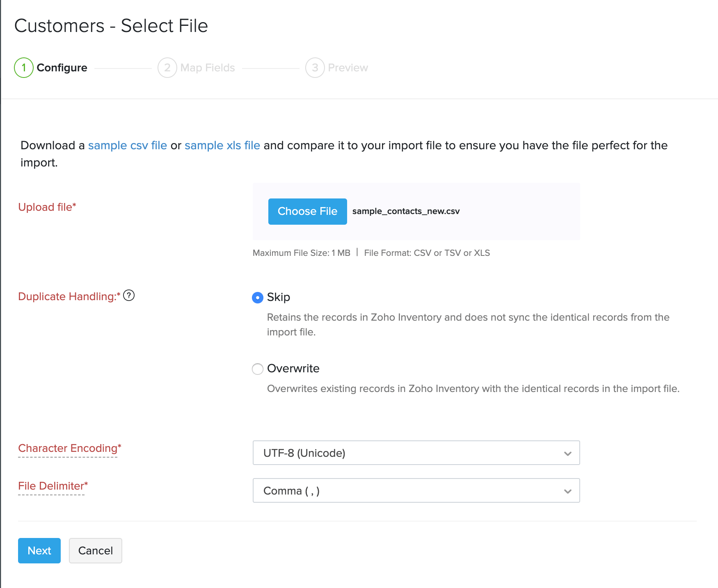Click the Map Fields step circle
718x588 pixels.
[167, 67]
